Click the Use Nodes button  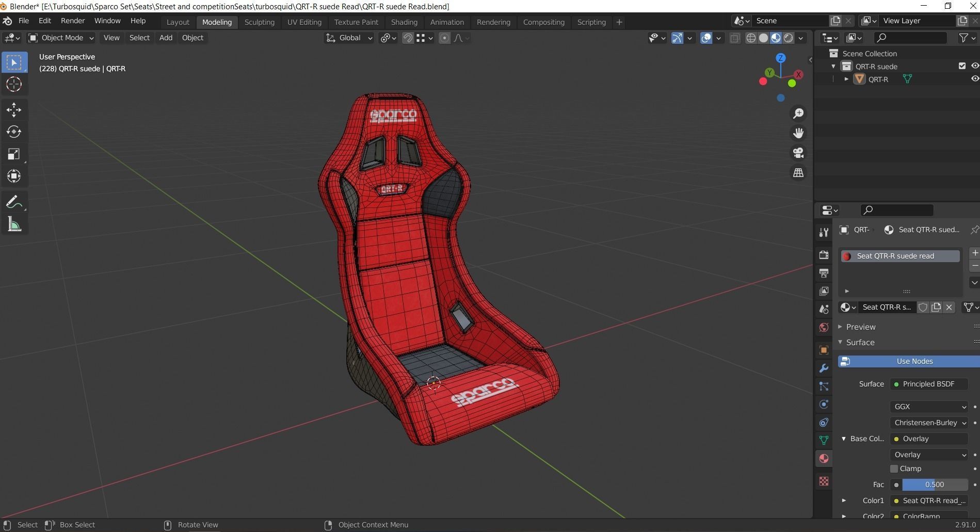[913, 361]
